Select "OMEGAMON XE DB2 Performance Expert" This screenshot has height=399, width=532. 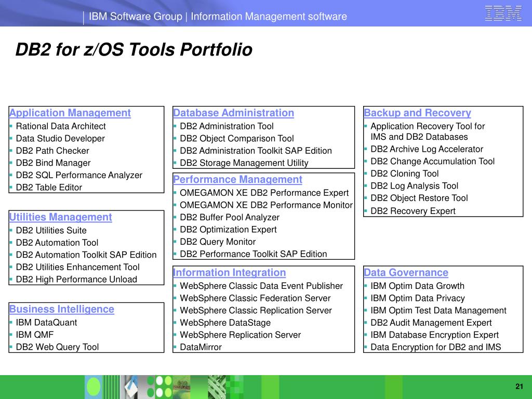pos(264,193)
